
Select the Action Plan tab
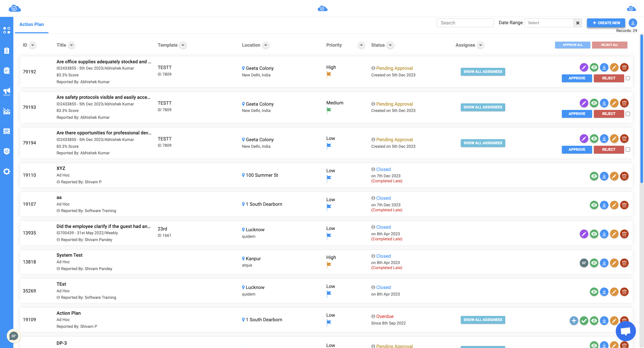(31, 24)
